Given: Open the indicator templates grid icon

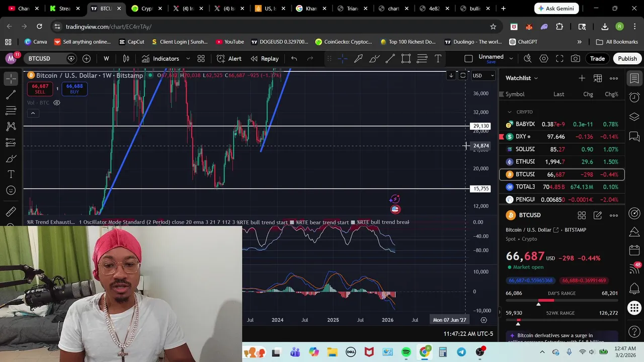Looking at the screenshot, I should 201,59.
